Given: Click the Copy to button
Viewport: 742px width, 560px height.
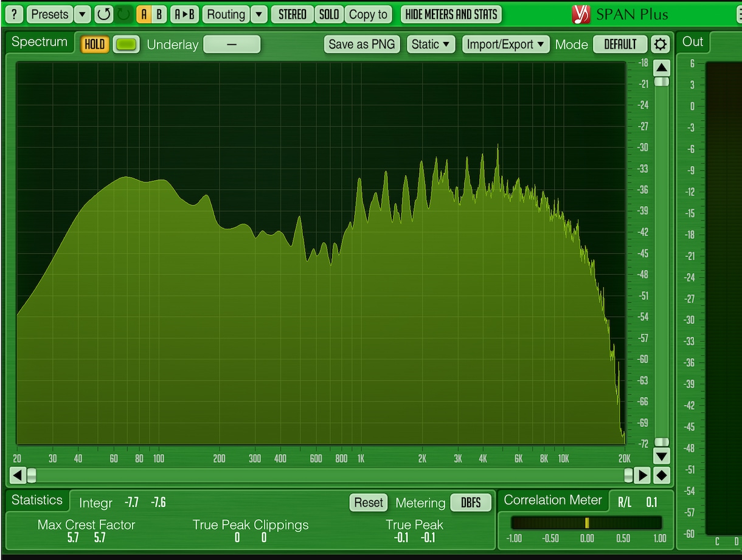Looking at the screenshot, I should [x=369, y=14].
